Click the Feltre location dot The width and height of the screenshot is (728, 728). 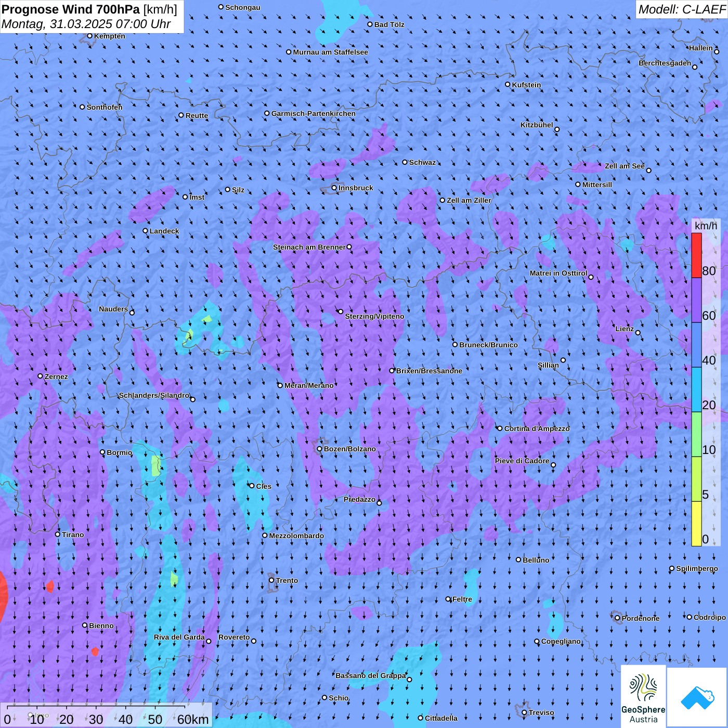[448, 599]
